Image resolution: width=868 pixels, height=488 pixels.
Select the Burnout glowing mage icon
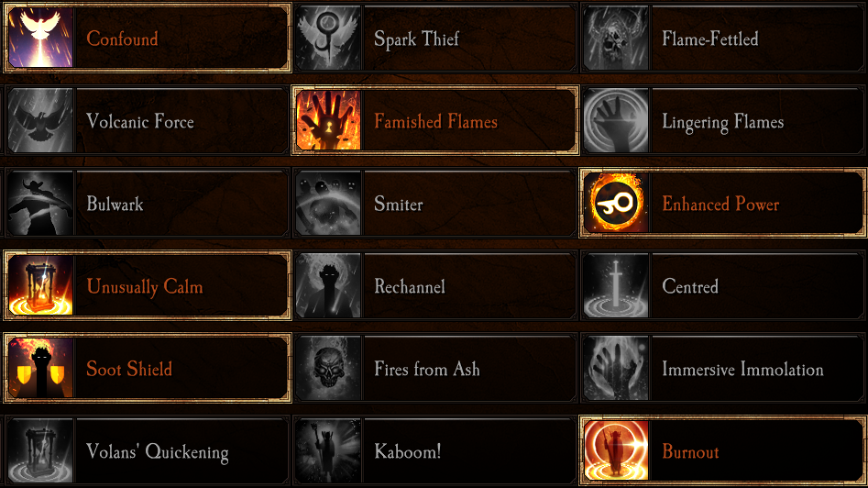(616, 450)
